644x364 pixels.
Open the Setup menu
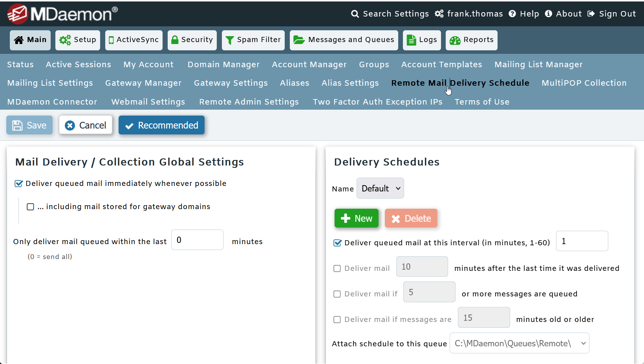tap(78, 40)
